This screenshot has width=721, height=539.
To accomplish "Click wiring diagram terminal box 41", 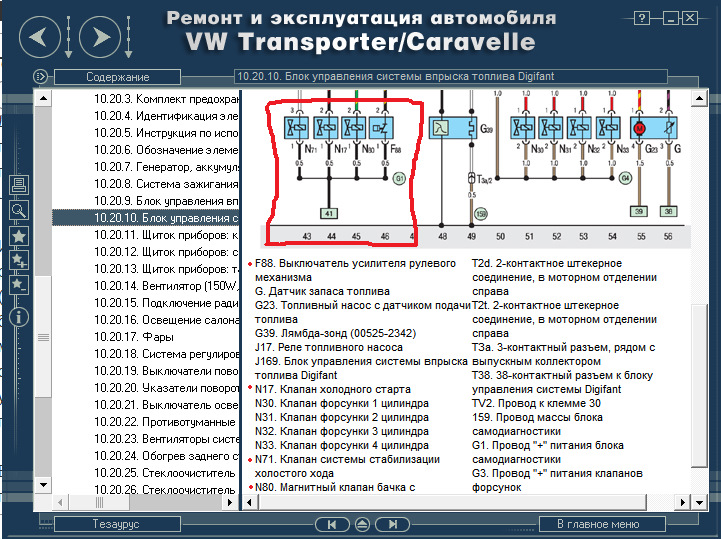I will point(329,213).
